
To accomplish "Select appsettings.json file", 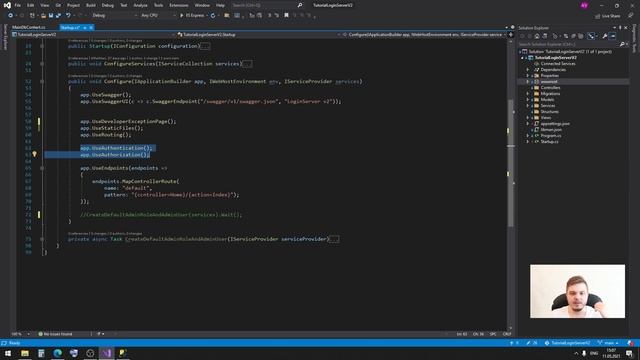I will pos(555,124).
